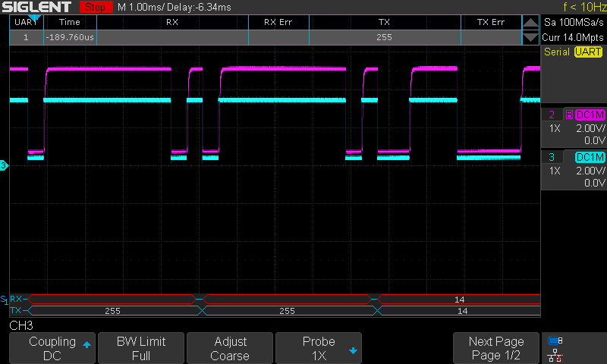607x364 pixels.
Task: Expand the Probe 1X attenuation options
Action: pyautogui.click(x=319, y=348)
